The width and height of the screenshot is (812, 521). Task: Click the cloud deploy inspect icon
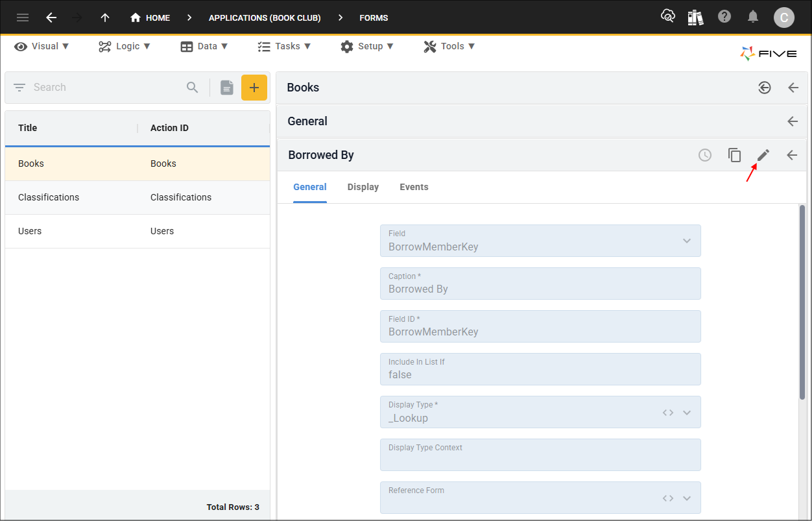(x=668, y=17)
